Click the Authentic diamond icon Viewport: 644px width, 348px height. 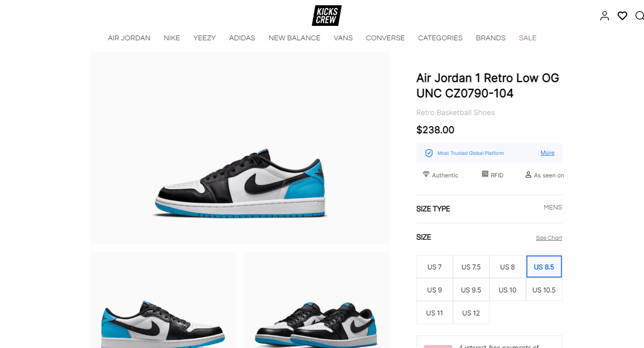coord(426,174)
